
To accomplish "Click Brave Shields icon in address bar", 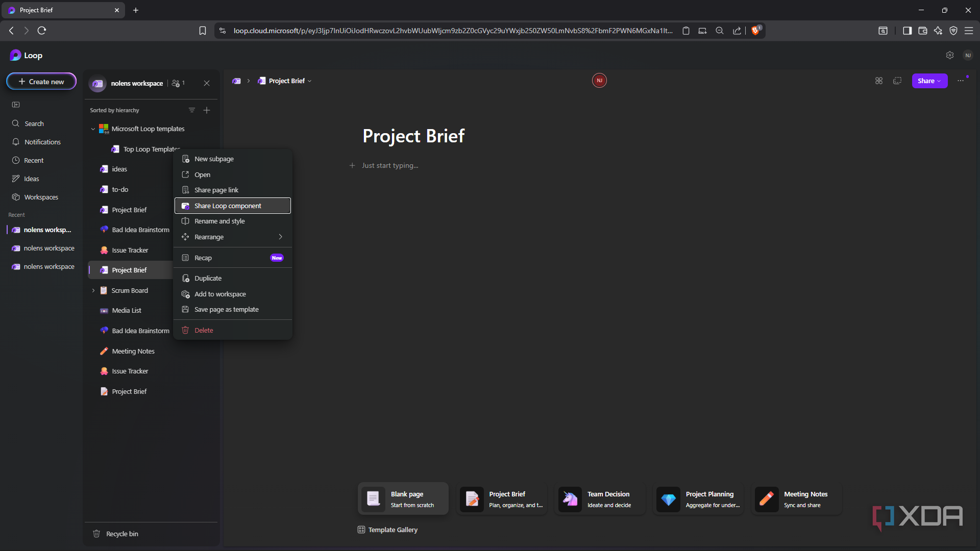I will [756, 31].
